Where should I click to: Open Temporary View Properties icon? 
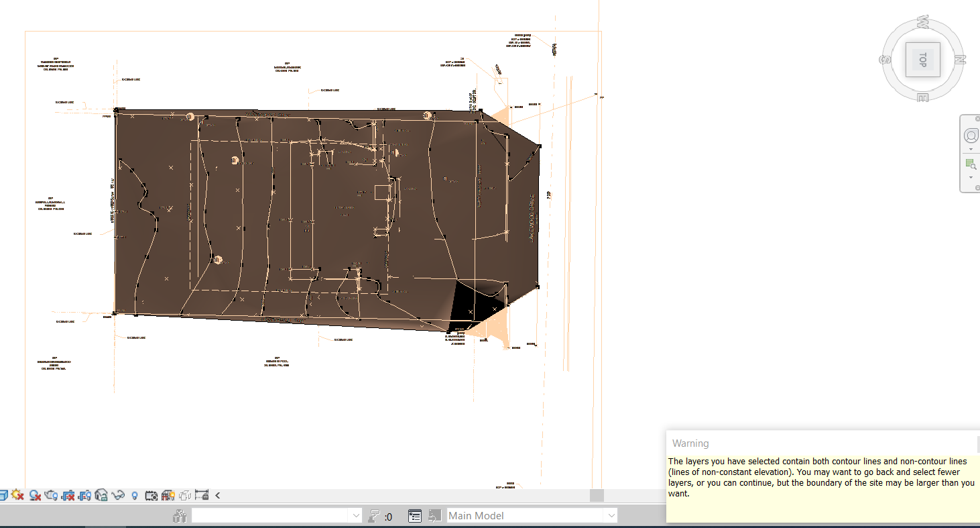click(x=151, y=496)
